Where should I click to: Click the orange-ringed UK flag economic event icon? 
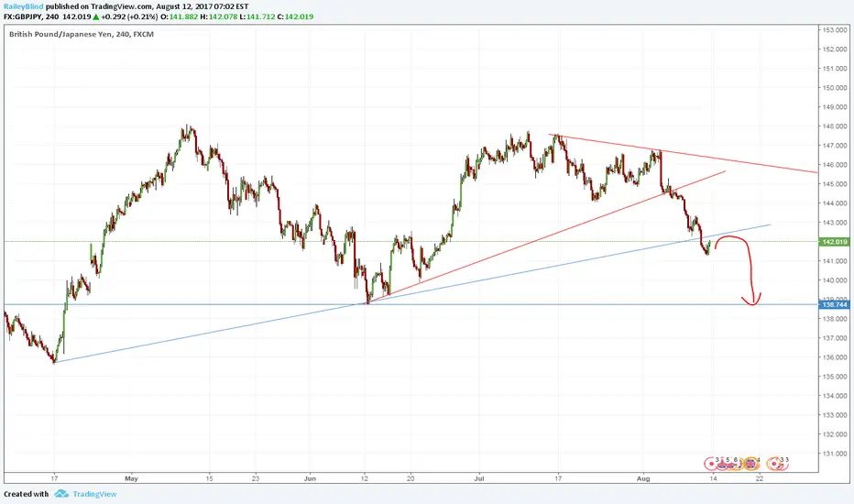[751, 464]
